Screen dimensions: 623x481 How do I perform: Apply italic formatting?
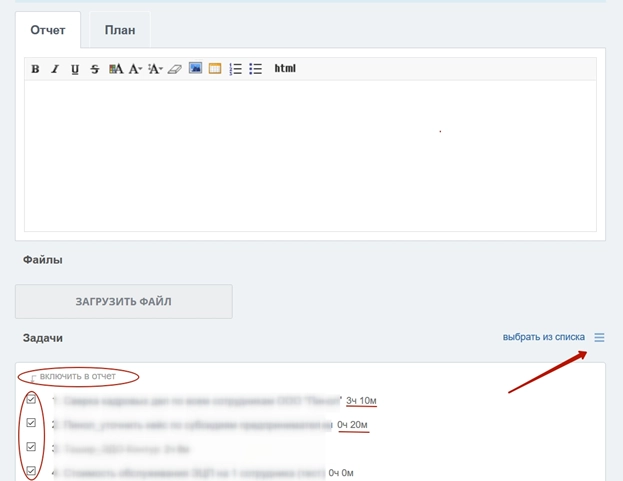[55, 69]
